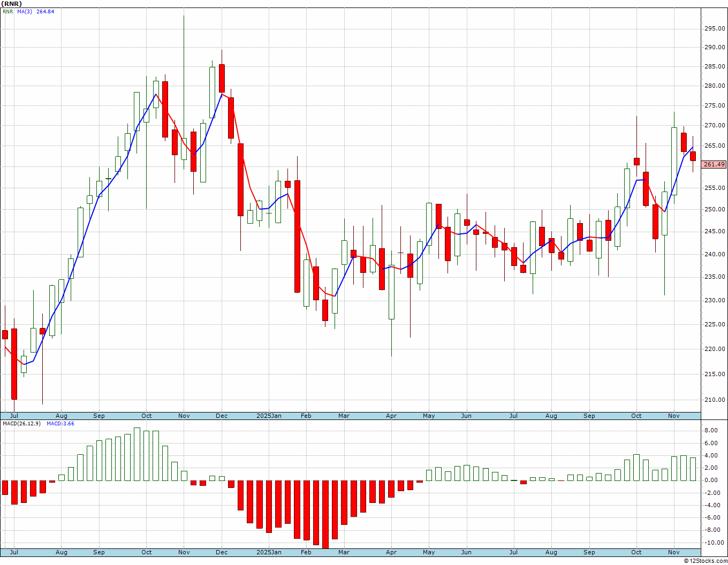Click the 225.00 price axis label
This screenshot has height=565, width=728.
click(x=715, y=324)
